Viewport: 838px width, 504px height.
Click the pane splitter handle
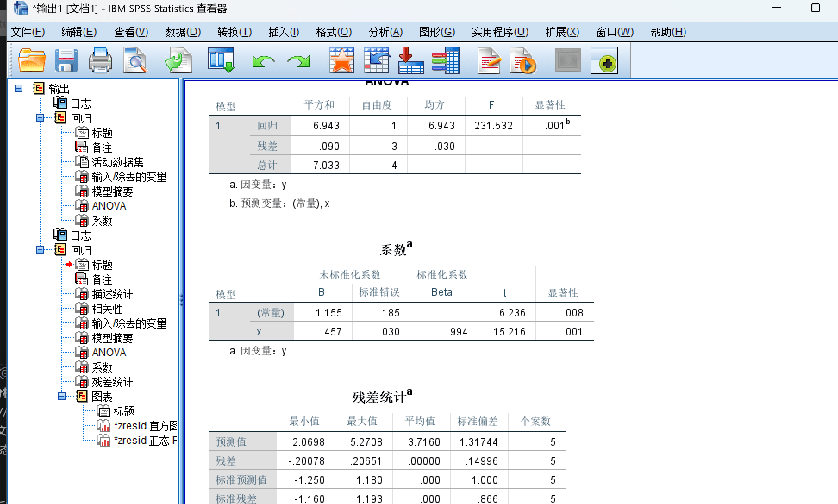click(x=181, y=299)
